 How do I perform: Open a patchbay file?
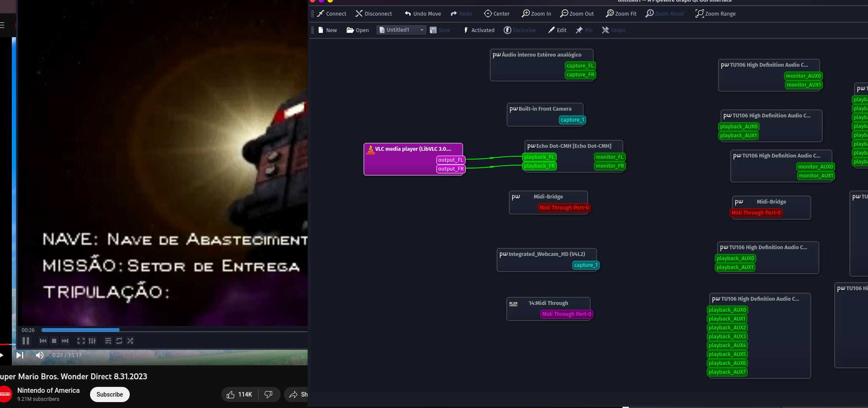pos(358,30)
